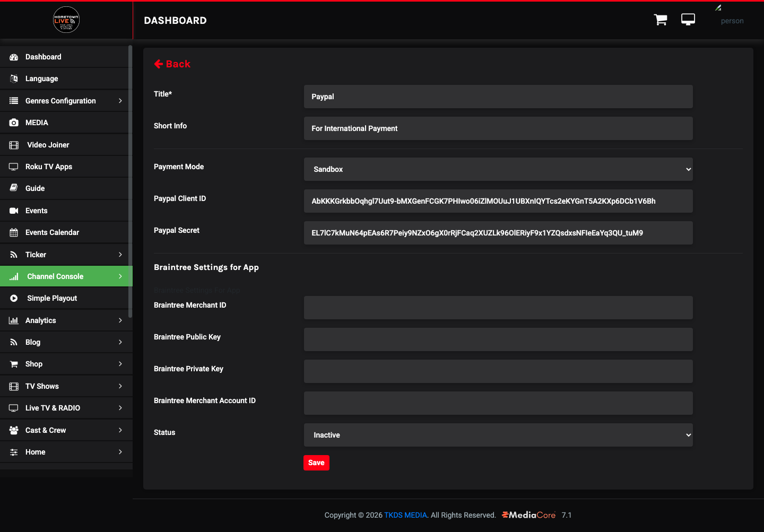Expand the Shop submenu chevron
The height and width of the screenshot is (532, 764).
120,364
